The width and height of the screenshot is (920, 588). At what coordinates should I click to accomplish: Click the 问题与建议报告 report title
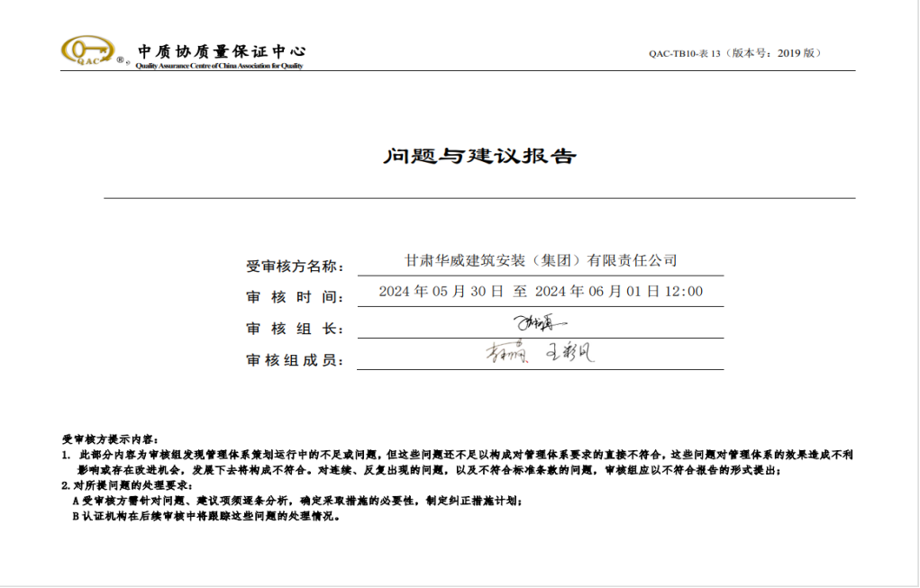pos(479,156)
